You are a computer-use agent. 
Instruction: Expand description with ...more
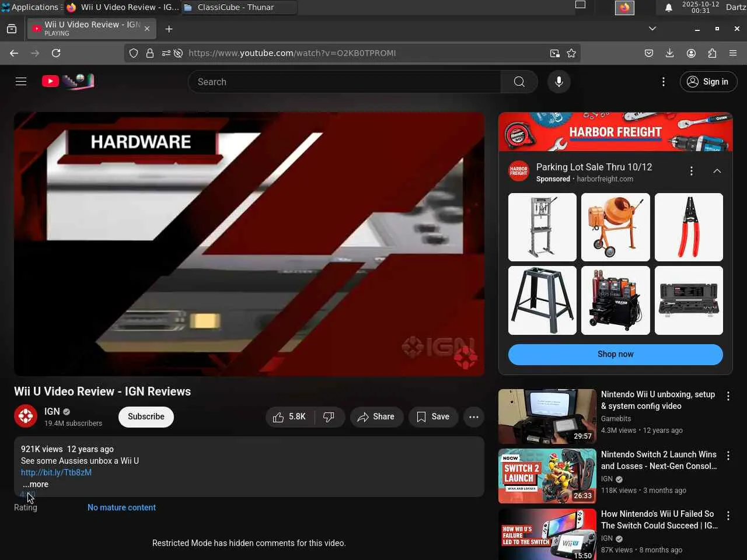36,484
